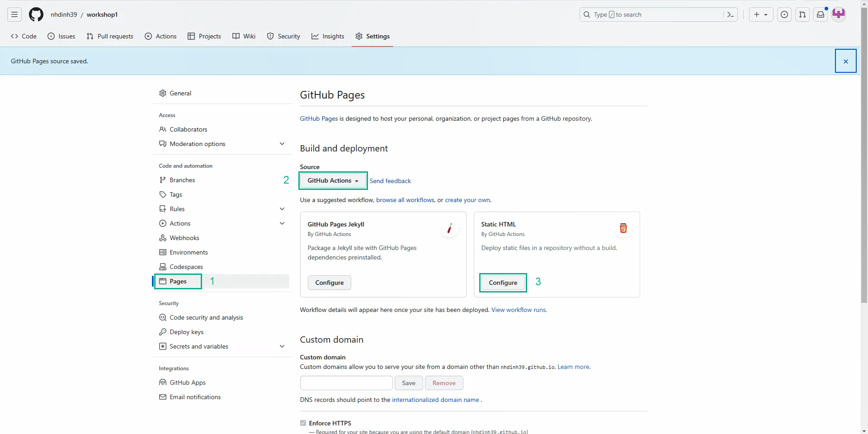Expand Secrets and variables section
This screenshot has height=434, width=868.
click(282, 346)
